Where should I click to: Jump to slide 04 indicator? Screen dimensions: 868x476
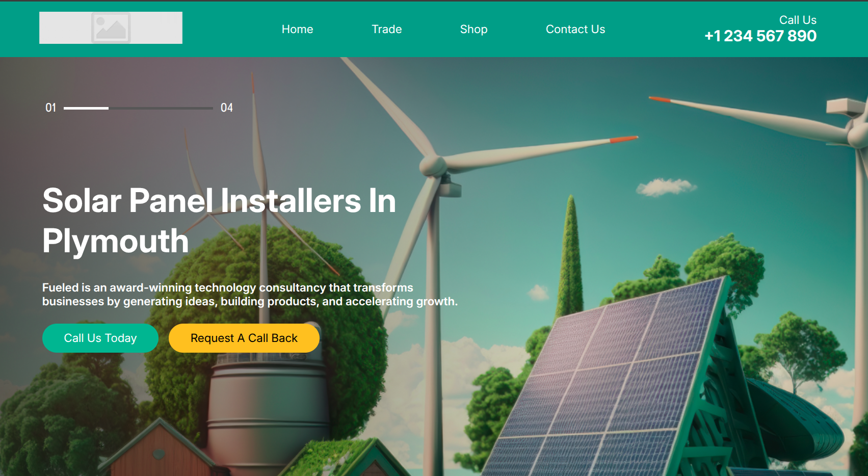pos(227,108)
